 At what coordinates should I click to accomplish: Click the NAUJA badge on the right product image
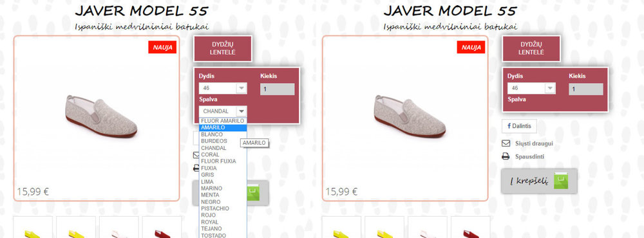471,47
